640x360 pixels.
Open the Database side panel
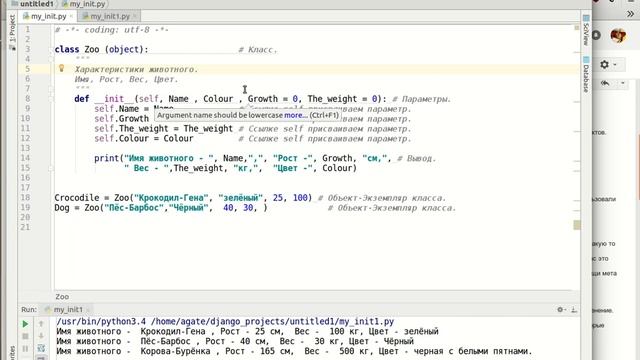[x=586, y=74]
